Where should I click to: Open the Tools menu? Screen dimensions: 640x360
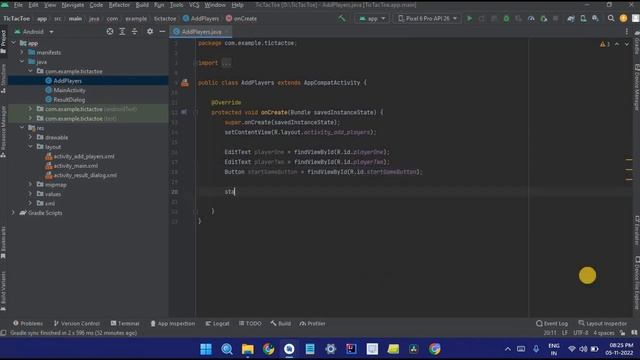[x=176, y=5]
